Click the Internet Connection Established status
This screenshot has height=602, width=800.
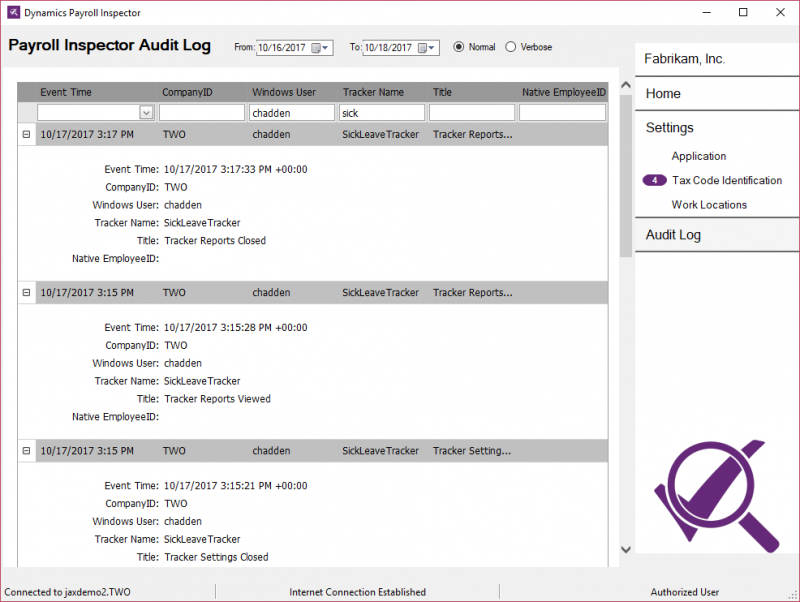click(357, 592)
